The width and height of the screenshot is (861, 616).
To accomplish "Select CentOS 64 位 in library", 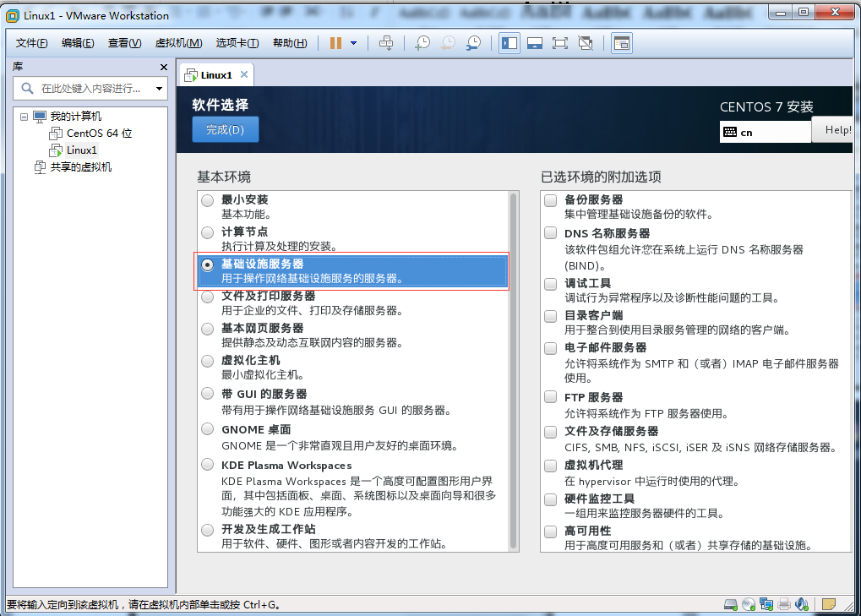I will coord(99,134).
